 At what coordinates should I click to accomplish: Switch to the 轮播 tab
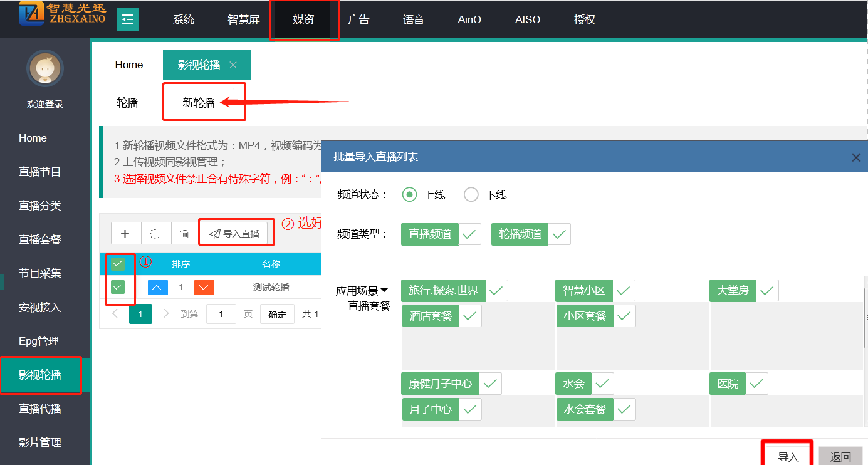pyautogui.click(x=127, y=103)
